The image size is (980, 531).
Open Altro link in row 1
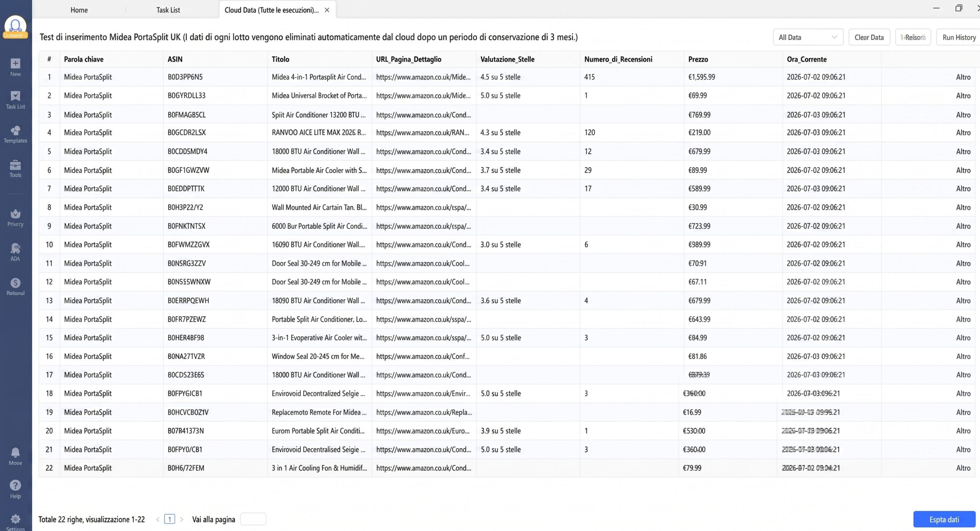click(x=963, y=77)
